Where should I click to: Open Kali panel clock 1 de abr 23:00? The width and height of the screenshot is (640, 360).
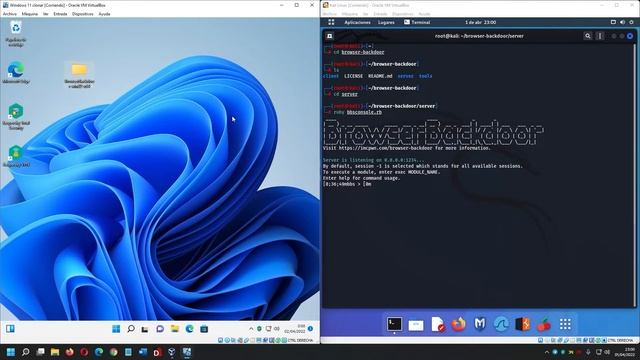coord(480,22)
